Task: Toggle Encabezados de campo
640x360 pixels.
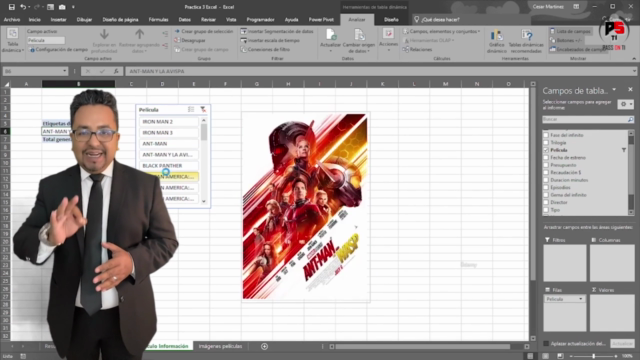Action: point(578,49)
